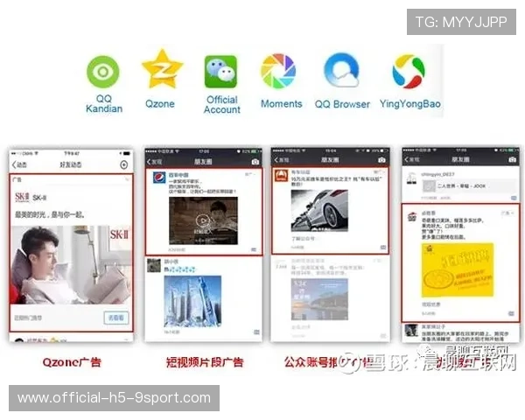Image resolution: width=525 pixels, height=420 pixels.
Task: Select the WeChat Official Account icon
Action: pos(221,72)
